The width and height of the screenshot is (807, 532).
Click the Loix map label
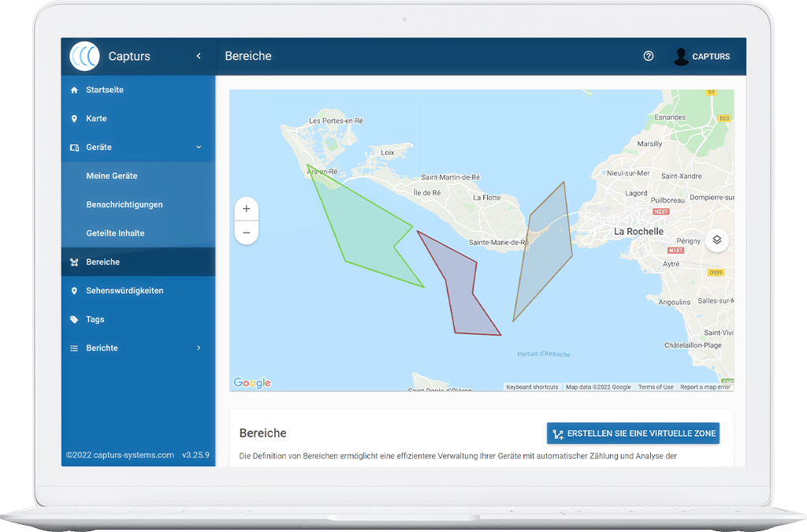[388, 153]
